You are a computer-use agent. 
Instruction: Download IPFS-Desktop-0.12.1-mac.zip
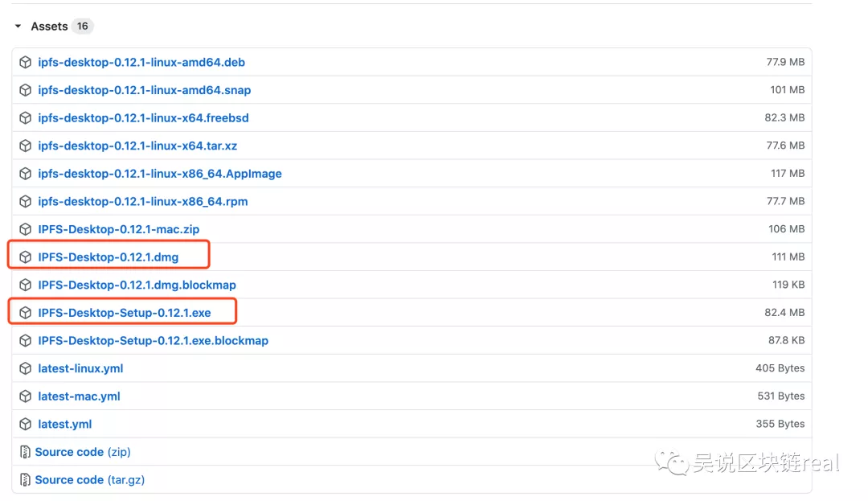click(118, 229)
